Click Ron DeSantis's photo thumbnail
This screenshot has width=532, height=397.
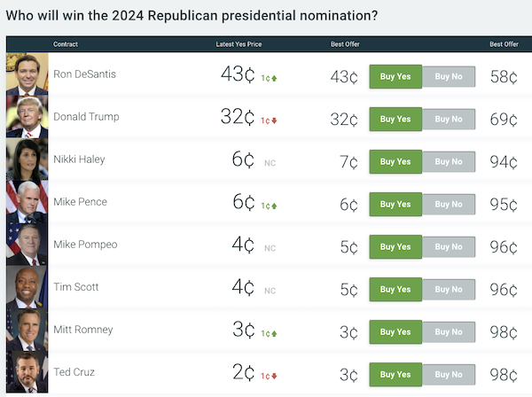pyautogui.click(x=27, y=74)
